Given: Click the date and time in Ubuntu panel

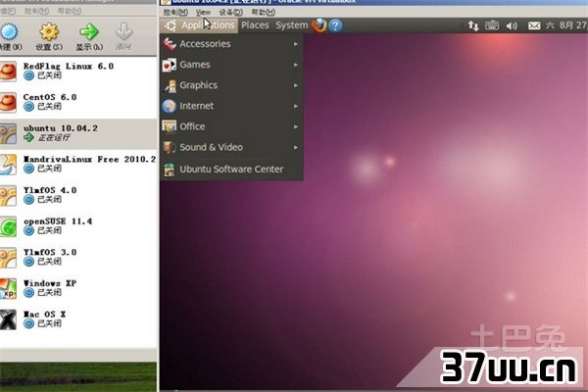Looking at the screenshot, I should pyautogui.click(x=566, y=25).
